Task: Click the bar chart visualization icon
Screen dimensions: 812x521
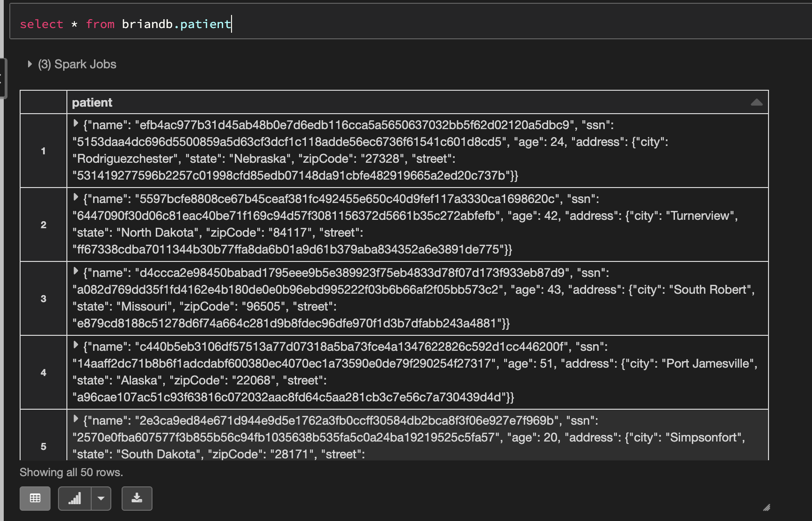Action: tap(75, 498)
